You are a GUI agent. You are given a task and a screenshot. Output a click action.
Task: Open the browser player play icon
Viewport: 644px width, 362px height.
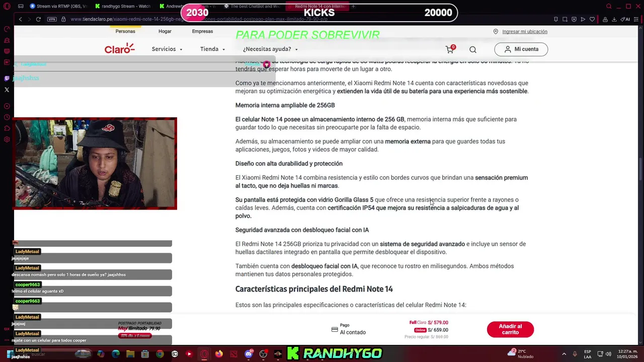[583, 19]
